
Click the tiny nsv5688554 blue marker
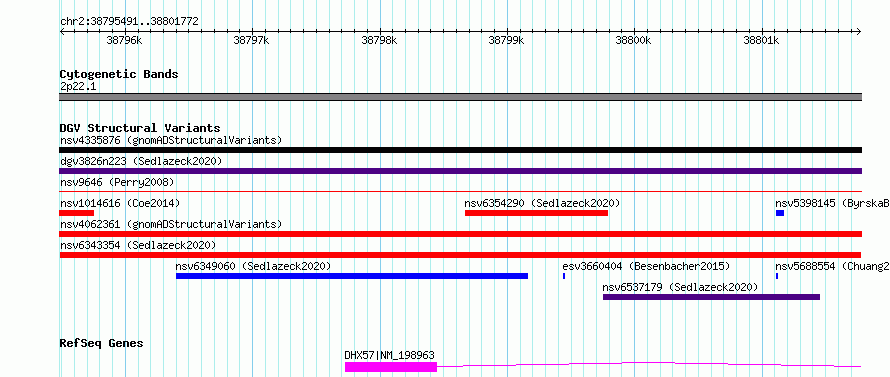click(776, 276)
